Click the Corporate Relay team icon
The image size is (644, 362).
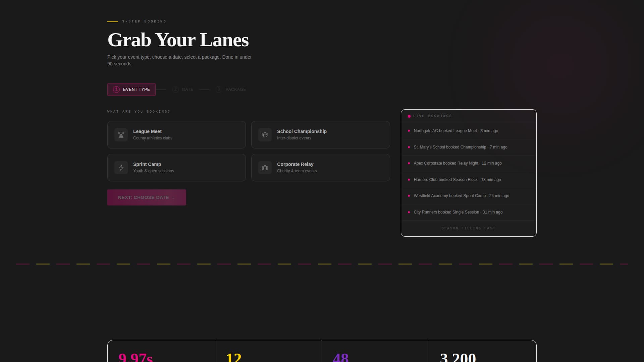265,168
